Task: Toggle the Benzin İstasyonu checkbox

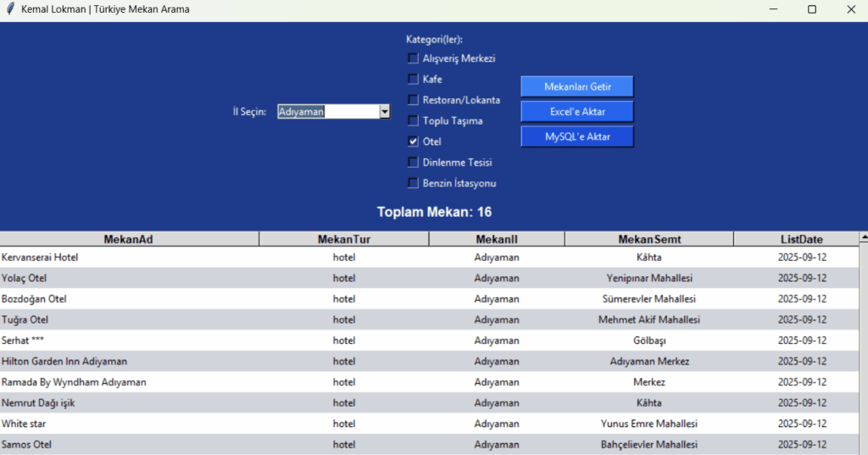Action: click(x=414, y=183)
